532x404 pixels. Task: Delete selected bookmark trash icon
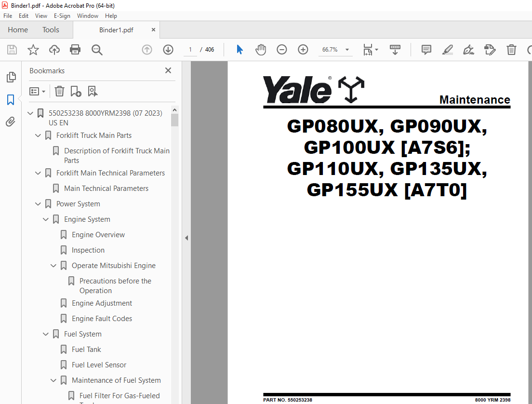point(59,91)
